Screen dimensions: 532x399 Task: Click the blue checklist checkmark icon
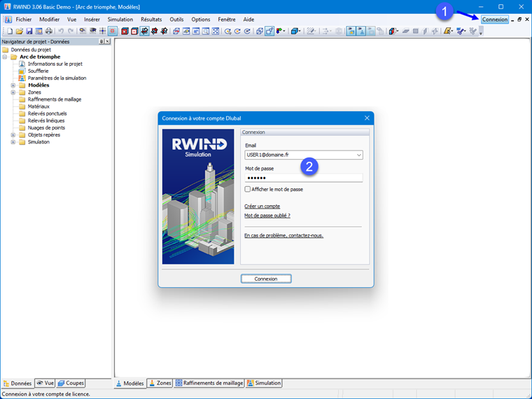click(461, 31)
